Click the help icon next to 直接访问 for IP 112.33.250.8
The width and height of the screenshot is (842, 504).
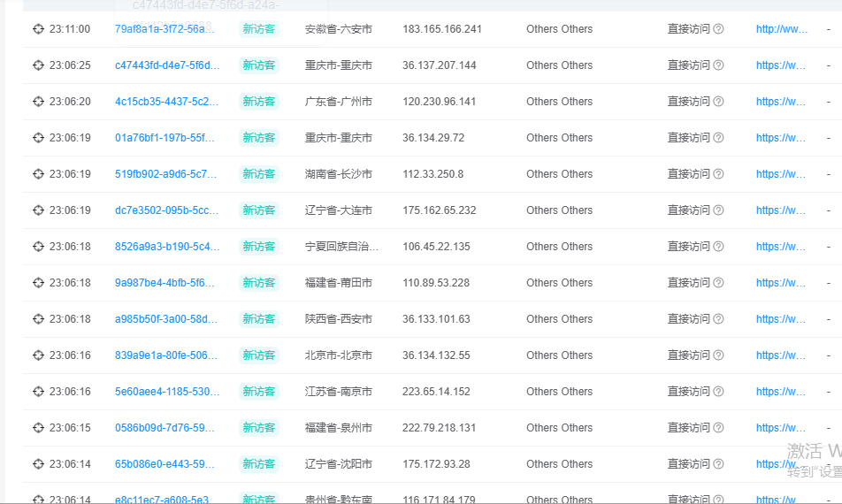(718, 174)
